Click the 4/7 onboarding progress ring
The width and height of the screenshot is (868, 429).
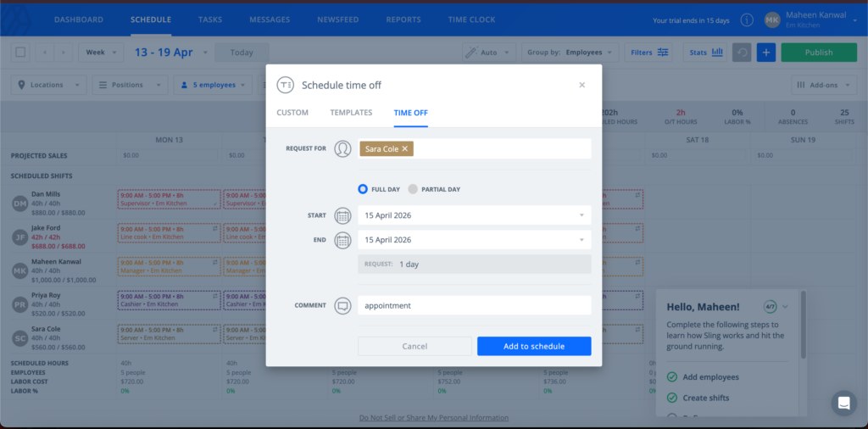(770, 307)
